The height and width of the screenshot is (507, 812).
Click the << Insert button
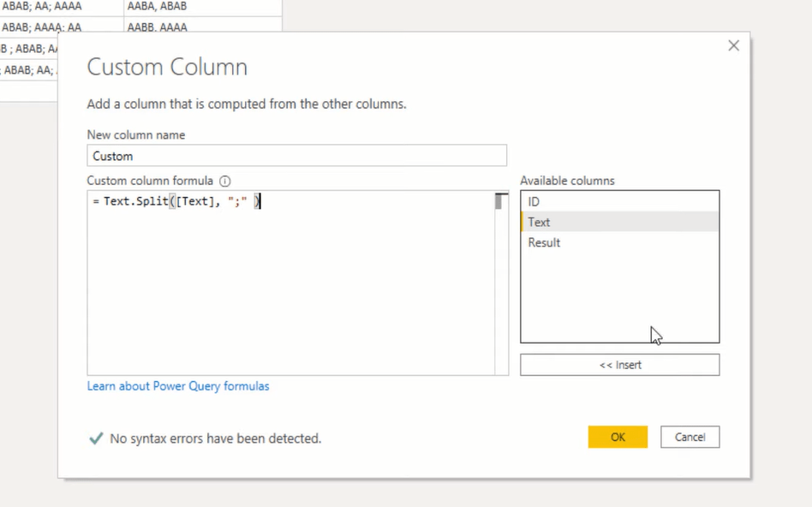620,365
